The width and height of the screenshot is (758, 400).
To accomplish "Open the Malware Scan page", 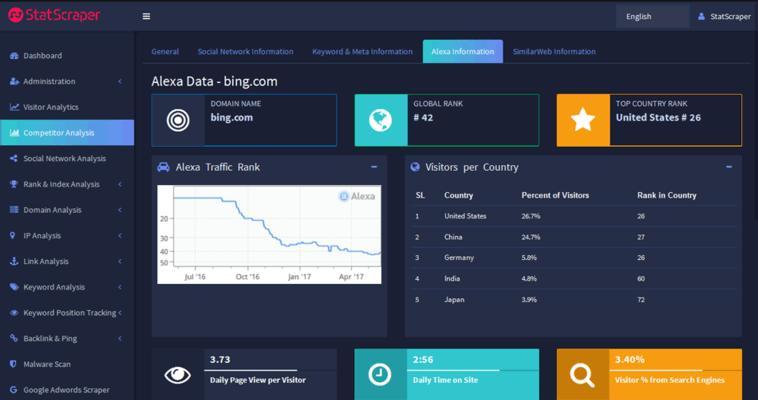I will coord(67,364).
